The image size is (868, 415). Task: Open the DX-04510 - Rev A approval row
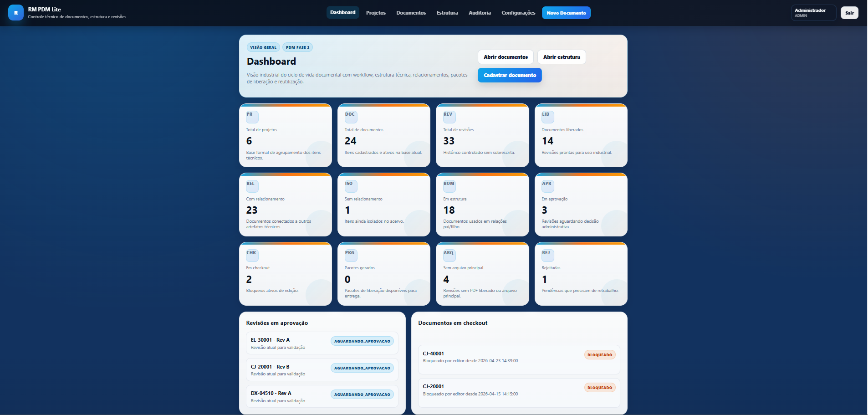[322, 397]
